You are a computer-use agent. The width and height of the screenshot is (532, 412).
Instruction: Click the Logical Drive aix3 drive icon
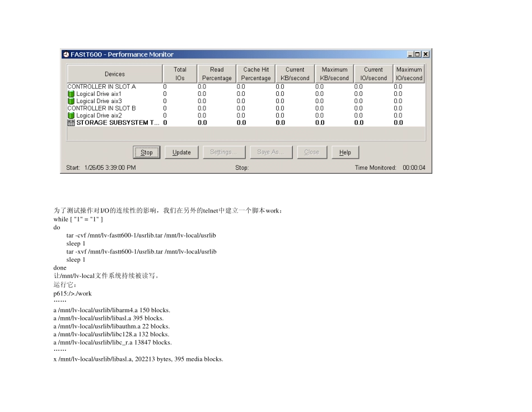coord(71,101)
